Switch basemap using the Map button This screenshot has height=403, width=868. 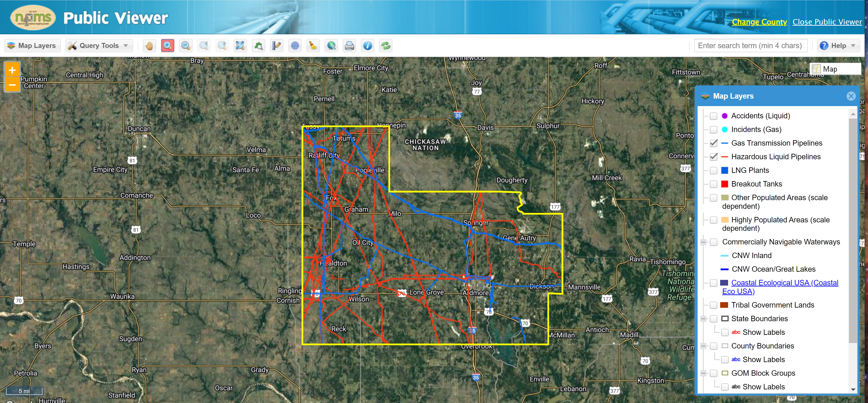click(835, 69)
